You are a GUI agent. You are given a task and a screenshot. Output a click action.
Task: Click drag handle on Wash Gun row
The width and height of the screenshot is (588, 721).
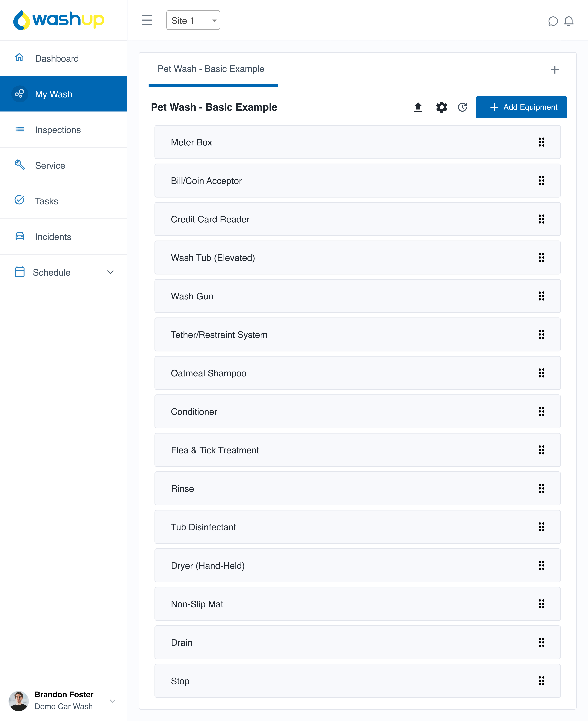[x=541, y=296]
